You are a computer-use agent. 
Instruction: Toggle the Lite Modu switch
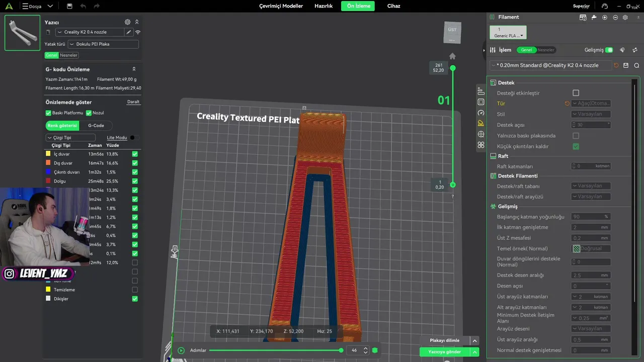pyautogui.click(x=134, y=138)
